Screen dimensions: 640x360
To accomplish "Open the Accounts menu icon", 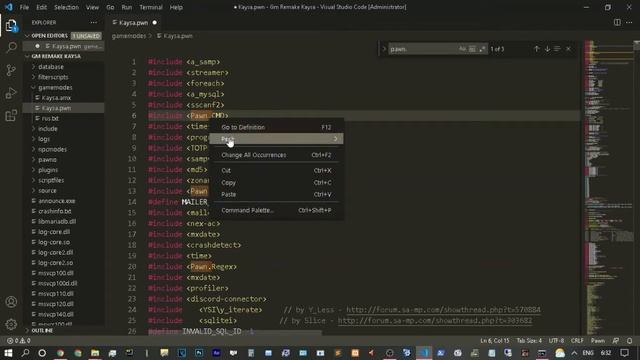I will (11, 302).
